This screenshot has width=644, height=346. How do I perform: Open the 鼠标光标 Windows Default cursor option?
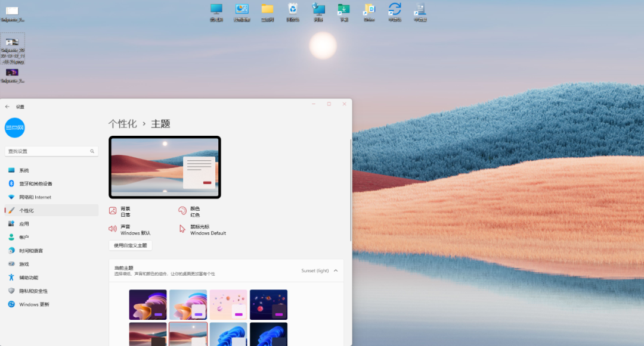[202, 229]
